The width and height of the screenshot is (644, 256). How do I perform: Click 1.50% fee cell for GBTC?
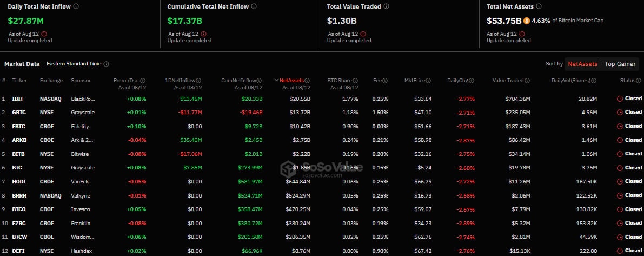coord(380,113)
